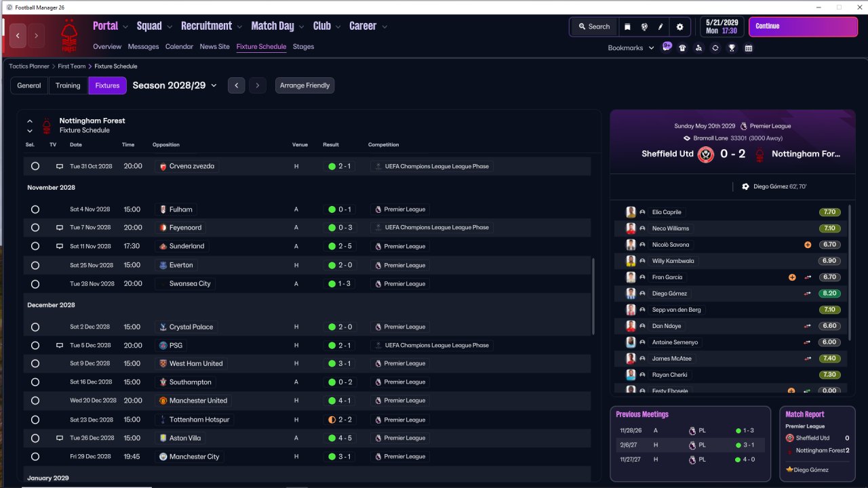Open the Nottingham Forest club crest

point(68,35)
